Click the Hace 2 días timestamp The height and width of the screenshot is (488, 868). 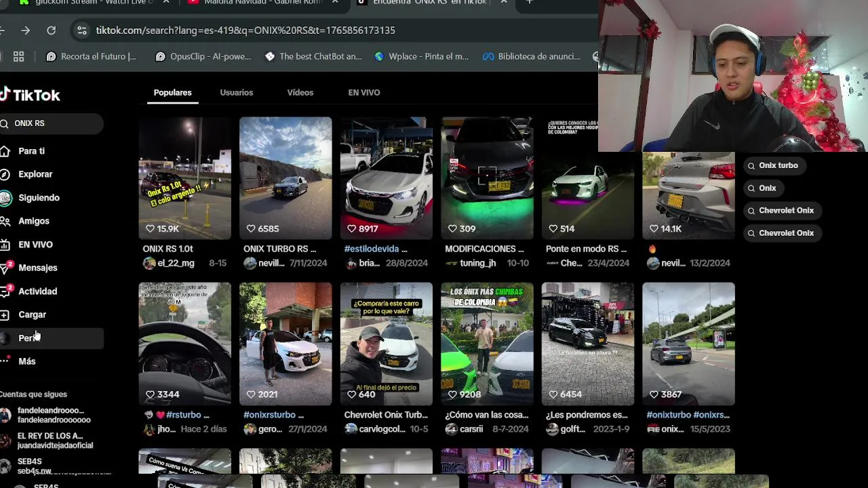203,429
